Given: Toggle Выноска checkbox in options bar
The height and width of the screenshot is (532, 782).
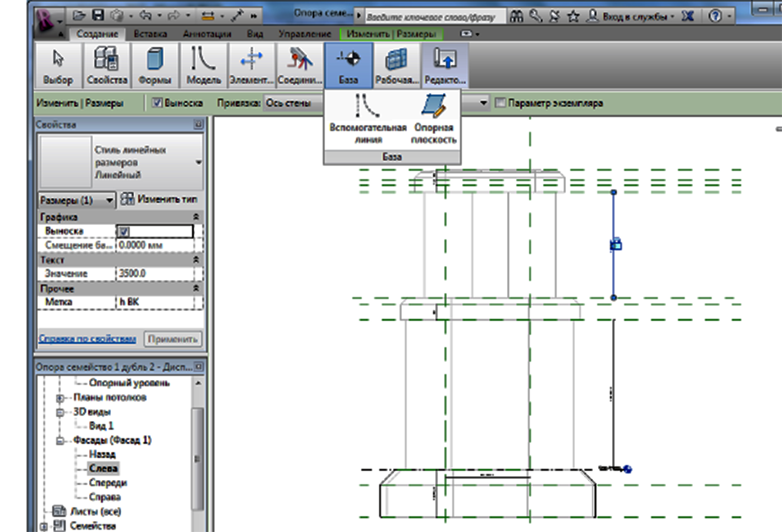Looking at the screenshot, I should coord(157,103).
